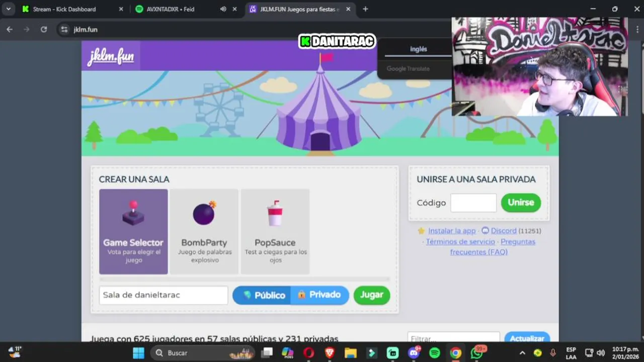
Task: Choose the PopSauce game card
Action: 275,232
